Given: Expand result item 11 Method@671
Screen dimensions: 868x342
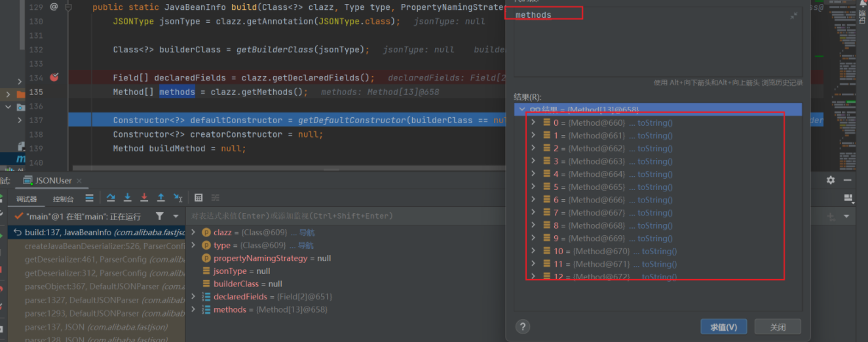Looking at the screenshot, I should pos(533,263).
